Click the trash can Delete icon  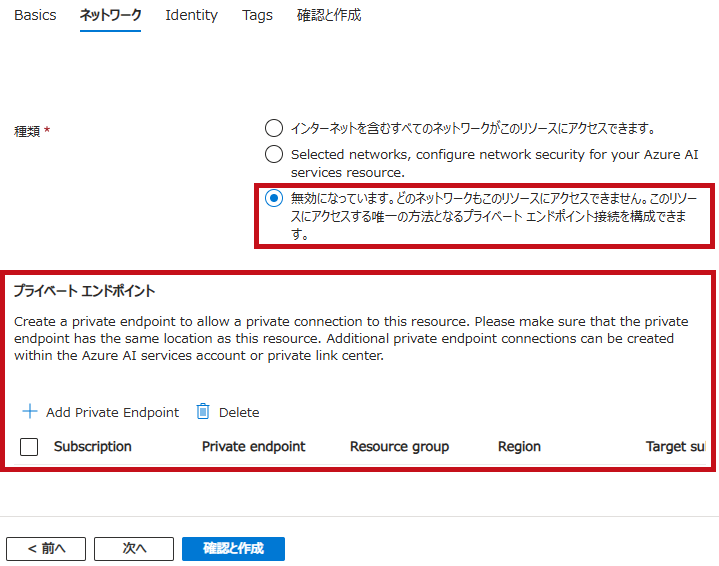[x=203, y=412]
